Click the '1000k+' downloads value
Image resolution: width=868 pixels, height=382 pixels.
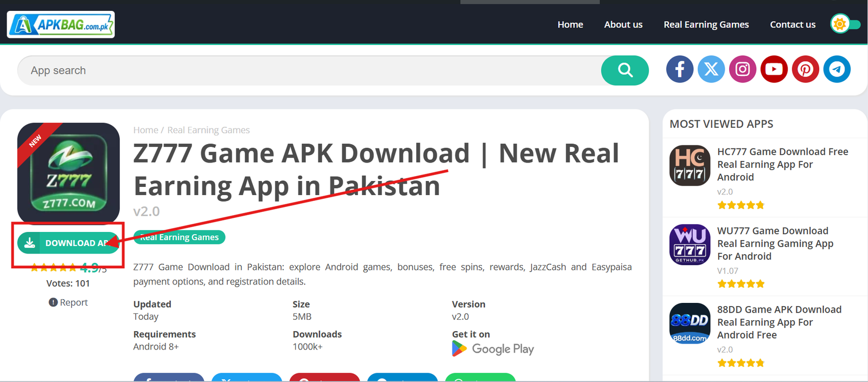pyautogui.click(x=308, y=347)
